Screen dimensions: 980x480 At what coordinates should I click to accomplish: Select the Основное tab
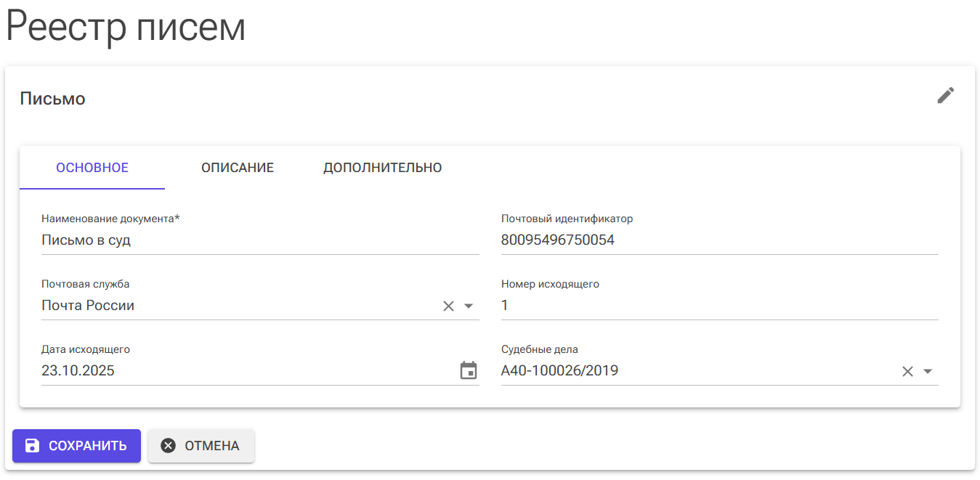click(x=92, y=168)
